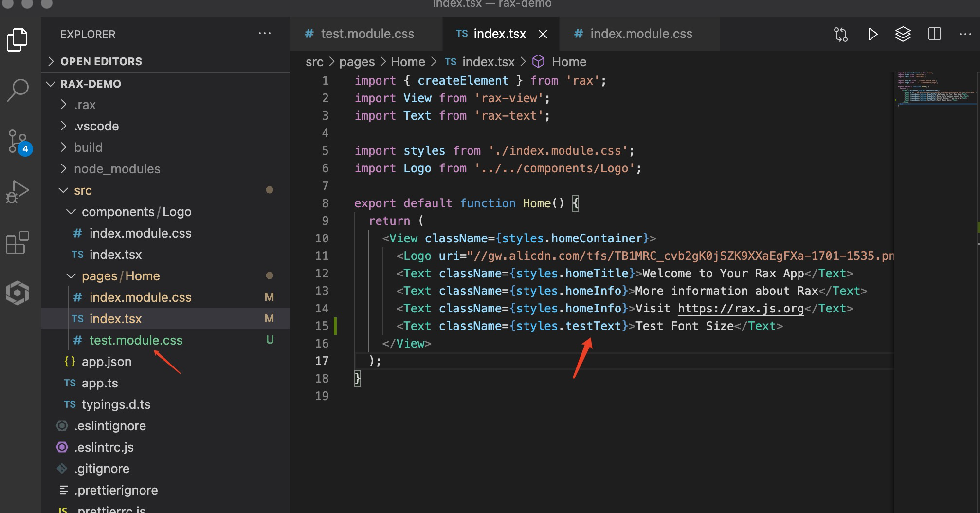Viewport: 980px width, 513px height.
Task: Click the 'rax-view' import string
Action: coord(509,98)
